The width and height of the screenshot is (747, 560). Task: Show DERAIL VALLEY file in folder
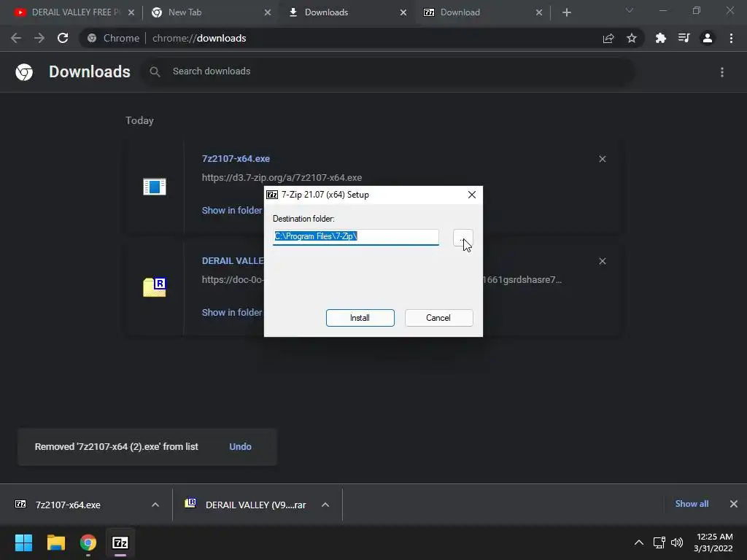[x=232, y=313]
